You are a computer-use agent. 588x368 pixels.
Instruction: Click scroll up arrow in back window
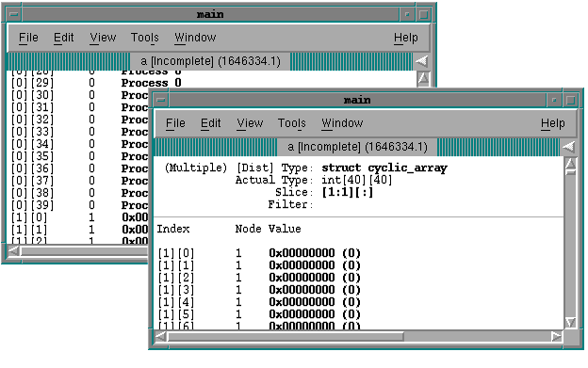tap(424, 79)
